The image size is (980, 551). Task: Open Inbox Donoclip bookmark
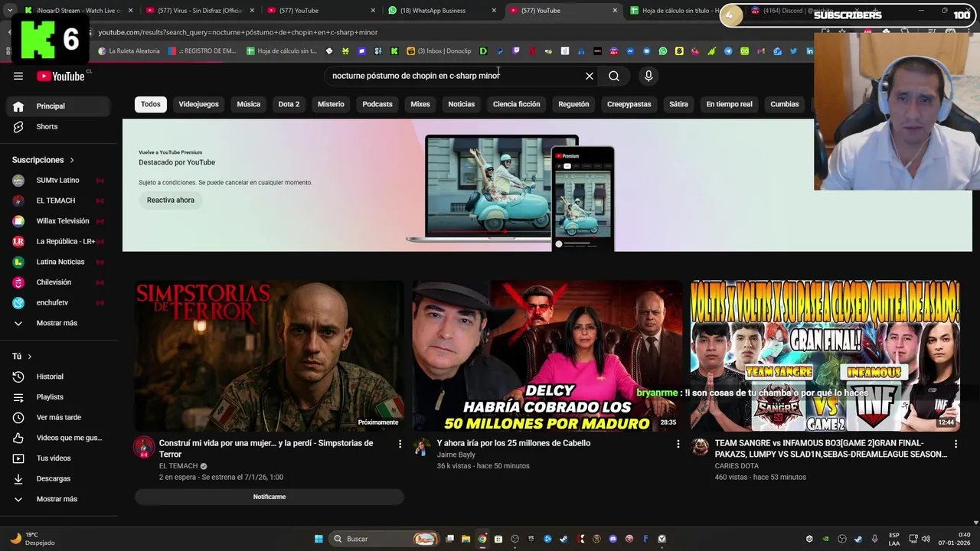pyautogui.click(x=439, y=51)
